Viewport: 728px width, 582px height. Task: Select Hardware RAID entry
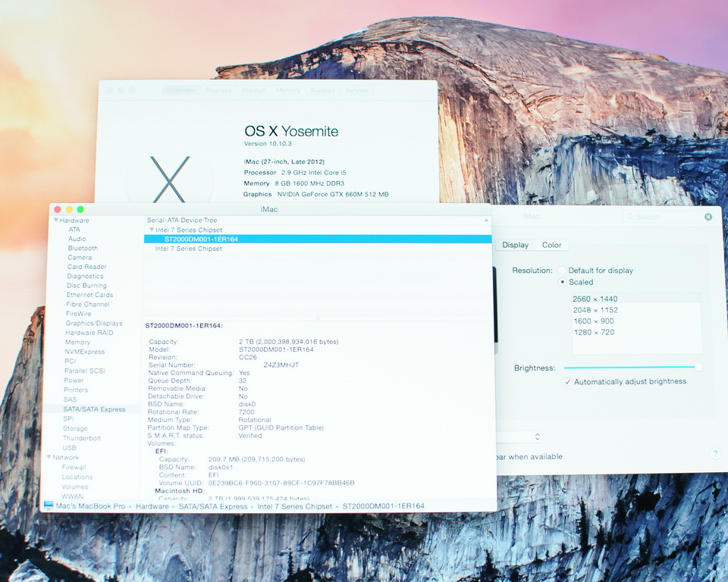[x=89, y=333]
